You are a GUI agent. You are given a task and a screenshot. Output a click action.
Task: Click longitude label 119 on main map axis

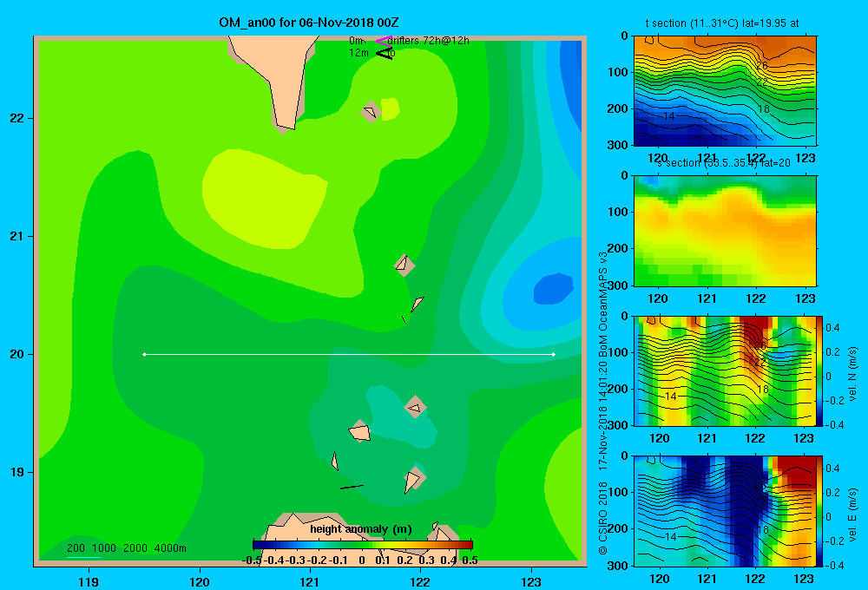(x=89, y=581)
